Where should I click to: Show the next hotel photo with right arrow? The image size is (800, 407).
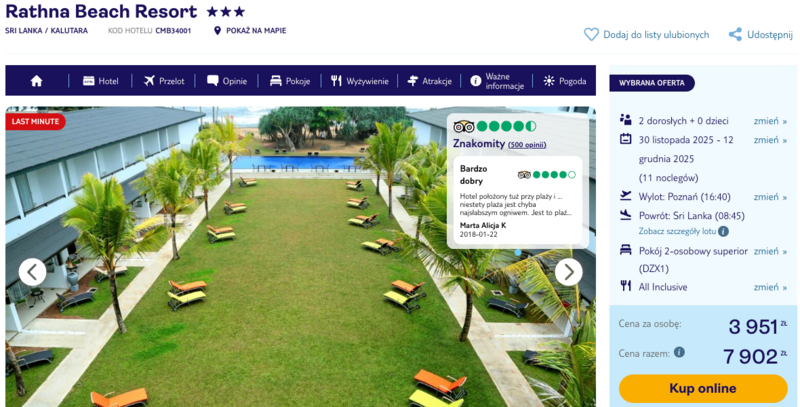click(x=568, y=272)
